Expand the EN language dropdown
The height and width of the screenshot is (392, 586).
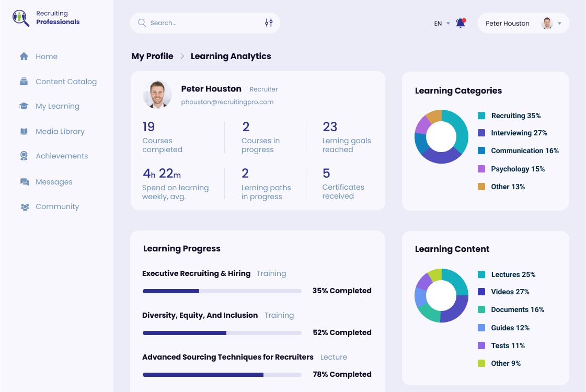pos(442,24)
